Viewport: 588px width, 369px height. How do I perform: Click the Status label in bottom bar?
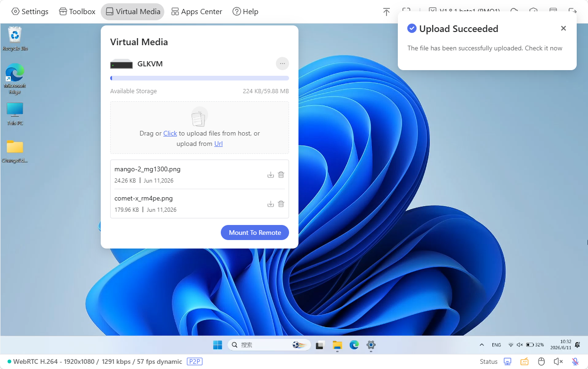[489, 361]
